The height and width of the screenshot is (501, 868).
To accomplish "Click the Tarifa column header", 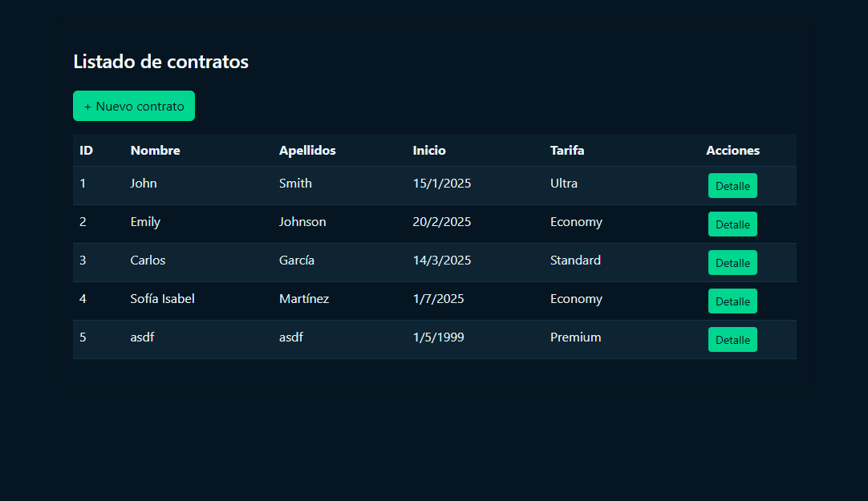I will [x=567, y=151].
